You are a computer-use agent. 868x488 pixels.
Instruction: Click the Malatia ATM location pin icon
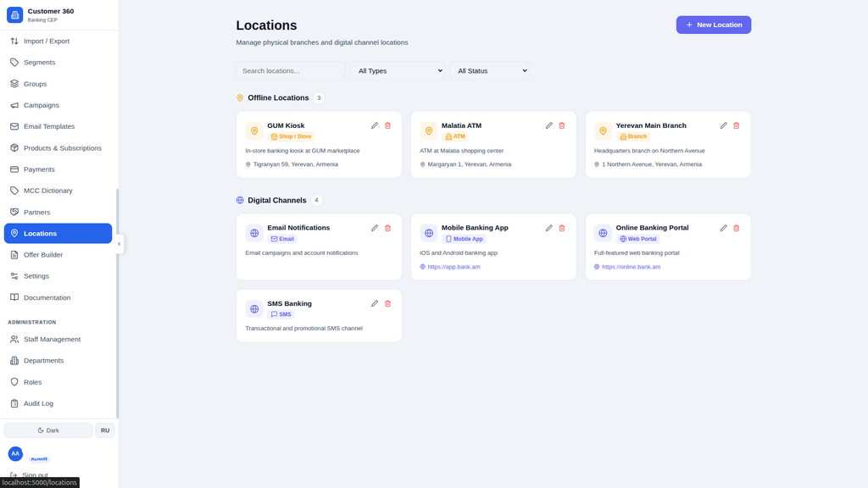428,131
